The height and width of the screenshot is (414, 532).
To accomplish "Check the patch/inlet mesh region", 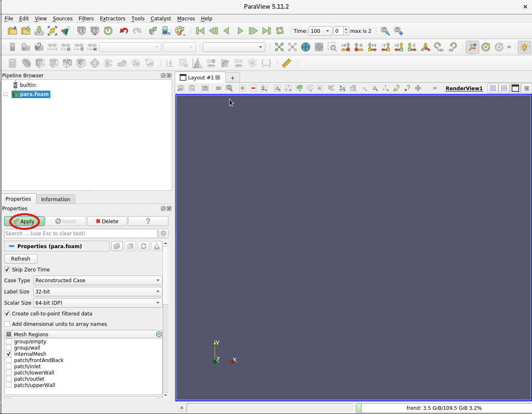I will coord(9,366).
